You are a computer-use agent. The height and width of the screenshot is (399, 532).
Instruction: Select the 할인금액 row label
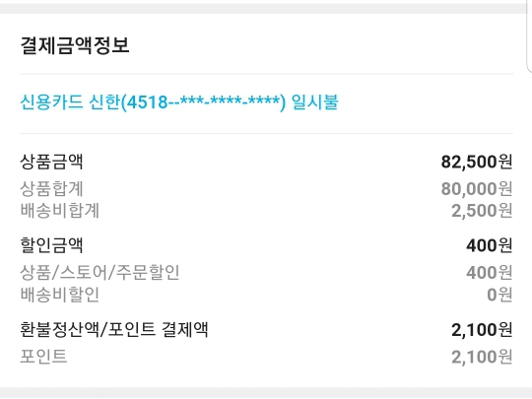(x=51, y=245)
